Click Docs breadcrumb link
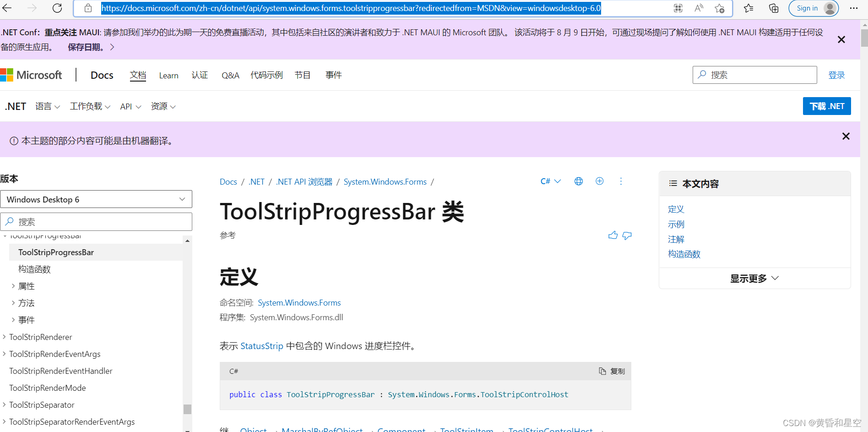Viewport: 868px width, 432px height. point(228,182)
